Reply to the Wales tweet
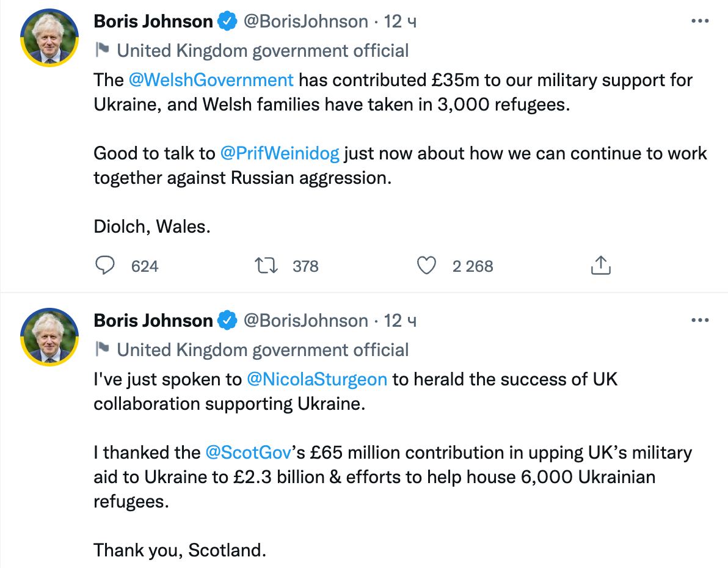The image size is (728, 568). coord(106,266)
